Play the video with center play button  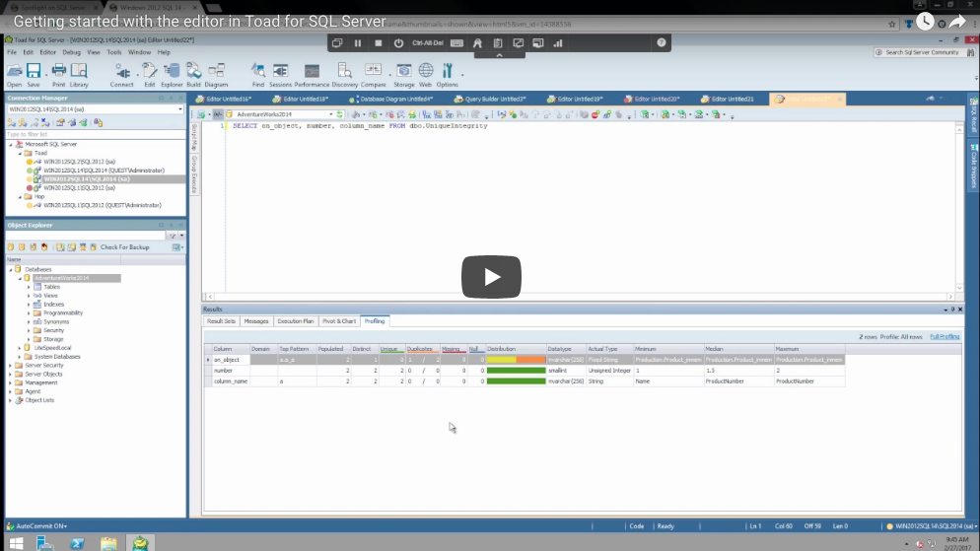point(491,277)
